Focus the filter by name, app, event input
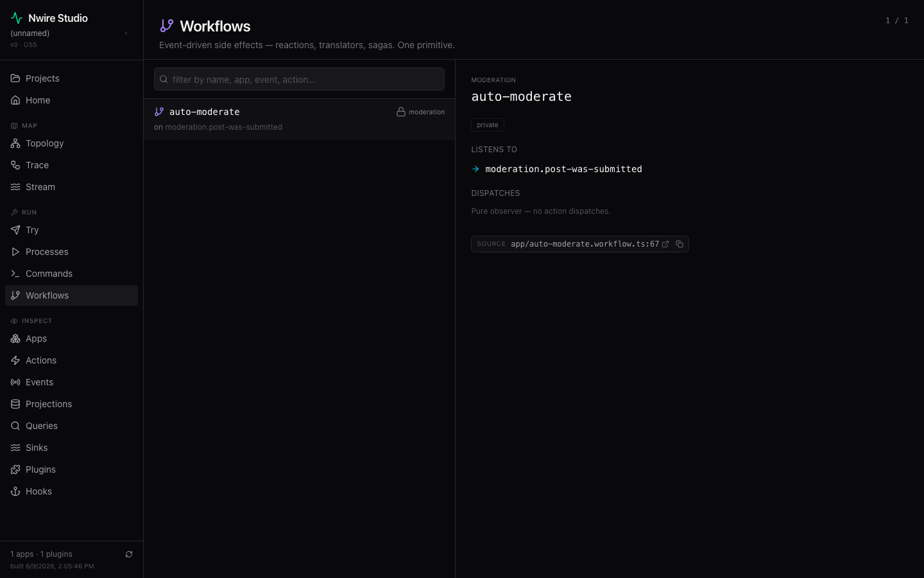924x578 pixels. pos(299,79)
